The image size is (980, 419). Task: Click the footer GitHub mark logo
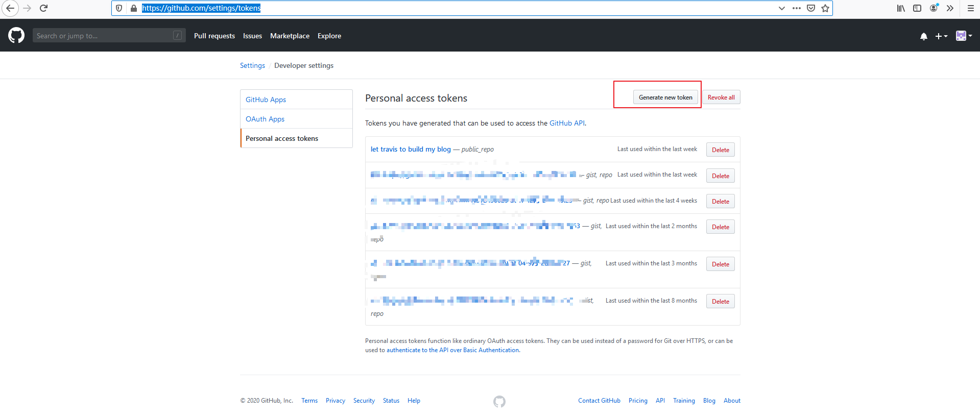499,402
